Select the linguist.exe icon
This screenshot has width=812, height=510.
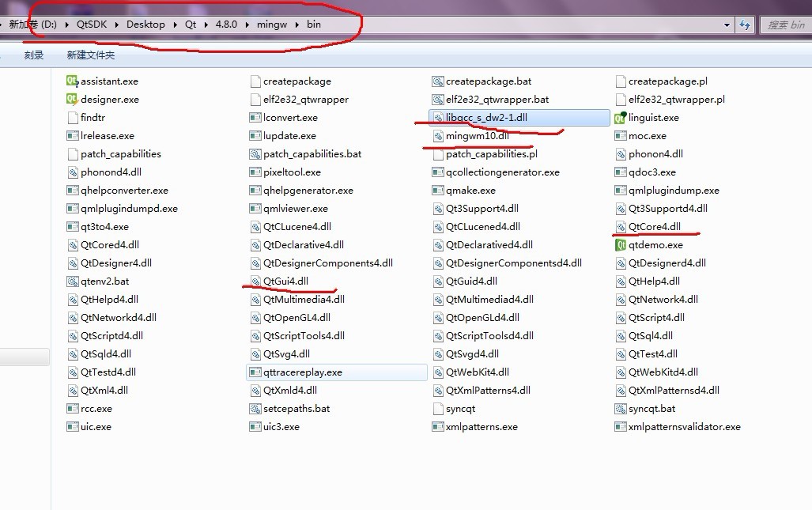coord(621,118)
